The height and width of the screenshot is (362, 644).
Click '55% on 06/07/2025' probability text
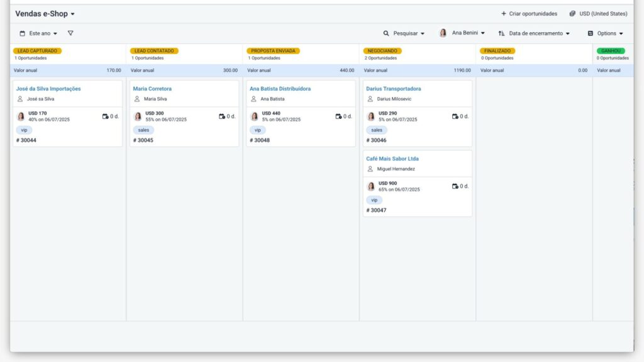[166, 120]
